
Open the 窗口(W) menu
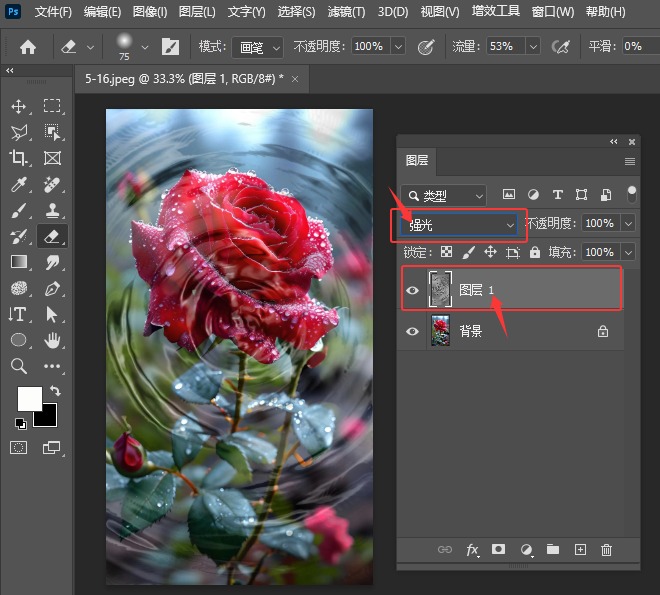[553, 11]
